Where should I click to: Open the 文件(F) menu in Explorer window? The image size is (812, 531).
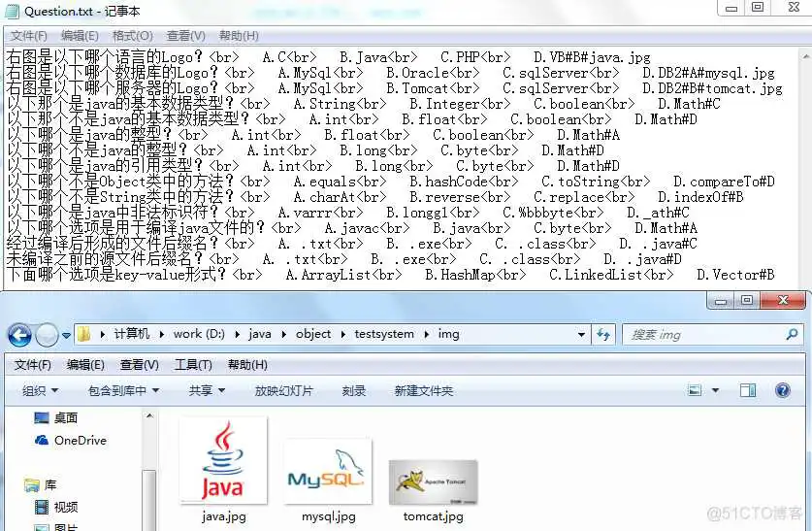tap(33, 365)
